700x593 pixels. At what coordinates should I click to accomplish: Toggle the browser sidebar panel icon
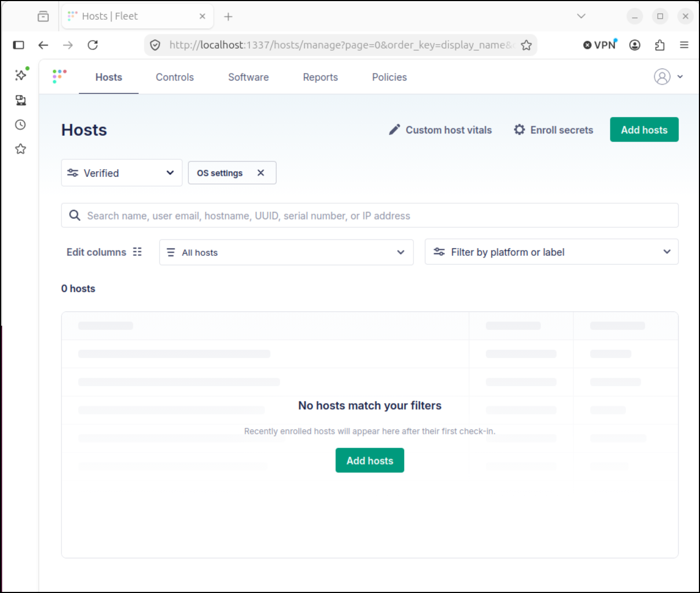(x=19, y=45)
